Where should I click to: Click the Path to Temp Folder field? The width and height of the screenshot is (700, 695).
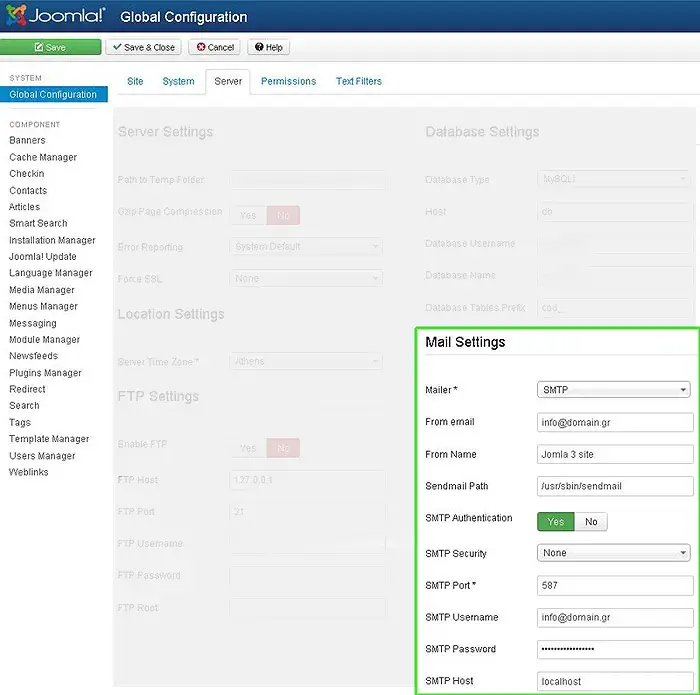[x=308, y=180]
